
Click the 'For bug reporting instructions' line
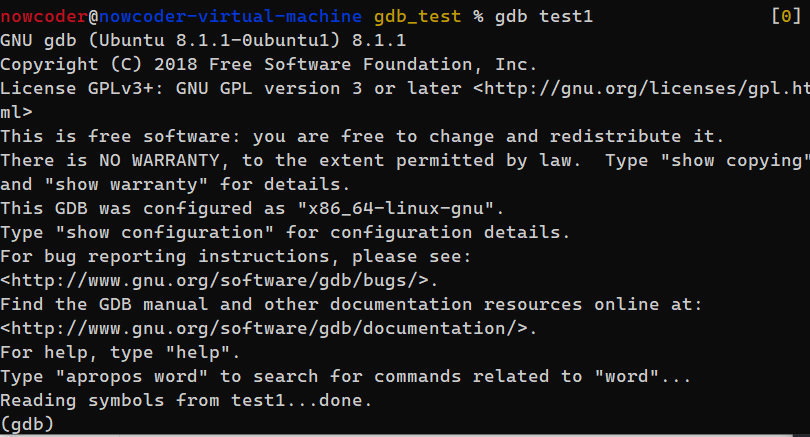click(236, 257)
